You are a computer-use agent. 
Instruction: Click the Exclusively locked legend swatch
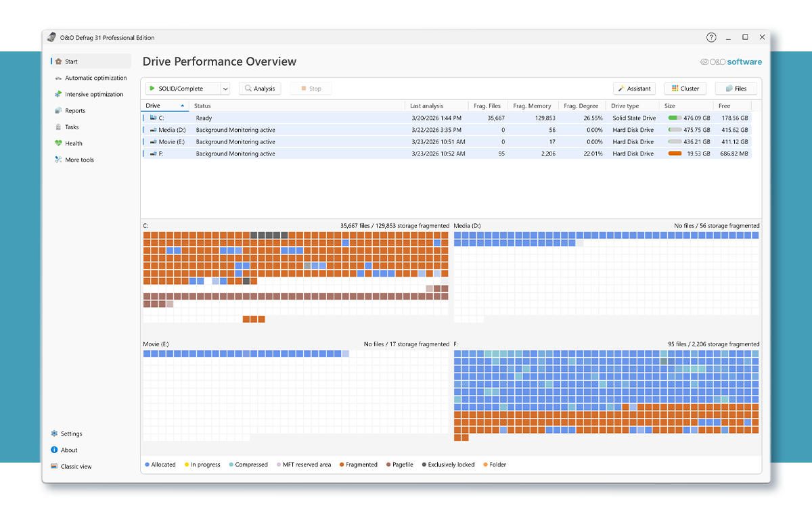point(424,465)
